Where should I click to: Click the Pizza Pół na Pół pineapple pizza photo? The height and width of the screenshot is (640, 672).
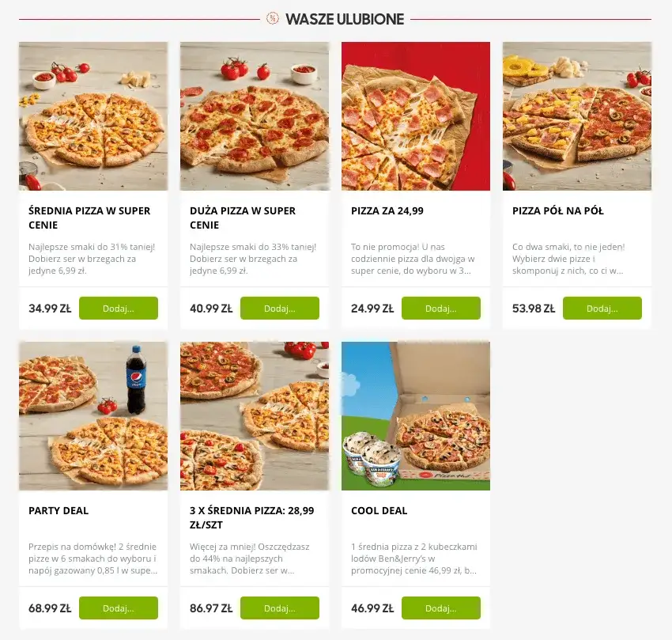(576, 116)
